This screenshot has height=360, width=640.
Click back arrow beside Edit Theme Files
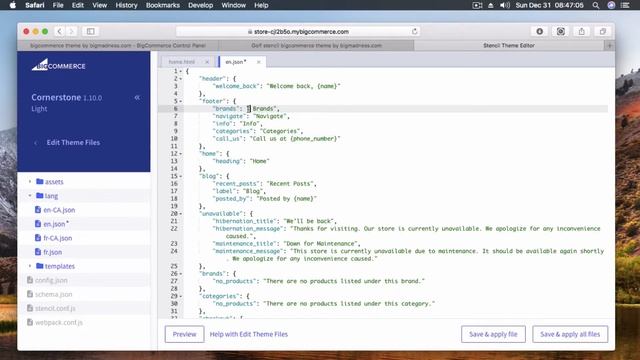point(36,143)
